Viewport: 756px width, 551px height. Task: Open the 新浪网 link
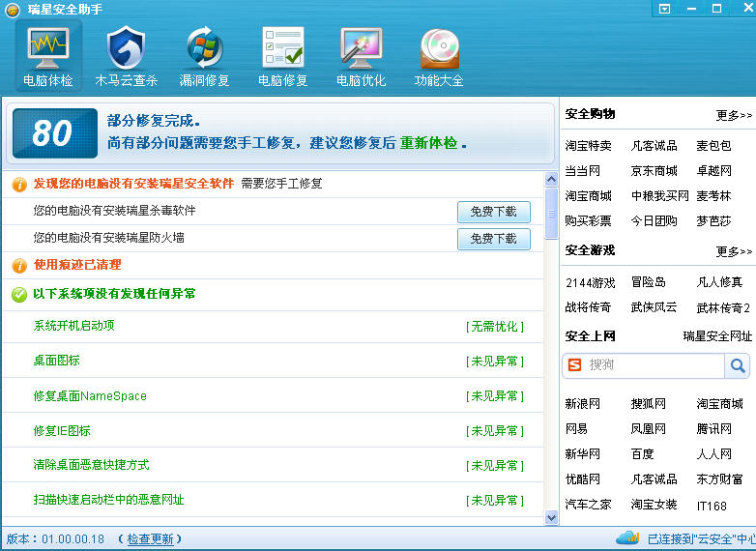coord(582,403)
